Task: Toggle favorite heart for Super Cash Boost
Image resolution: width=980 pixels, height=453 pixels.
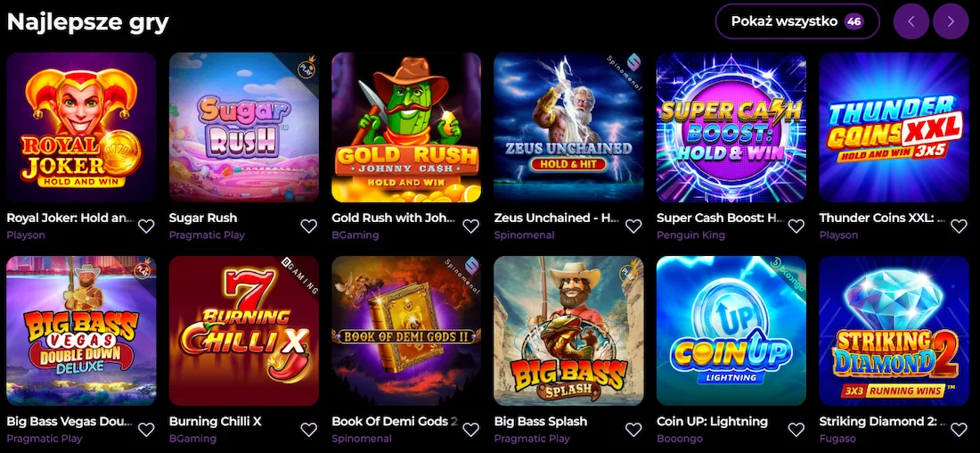Action: (x=796, y=226)
